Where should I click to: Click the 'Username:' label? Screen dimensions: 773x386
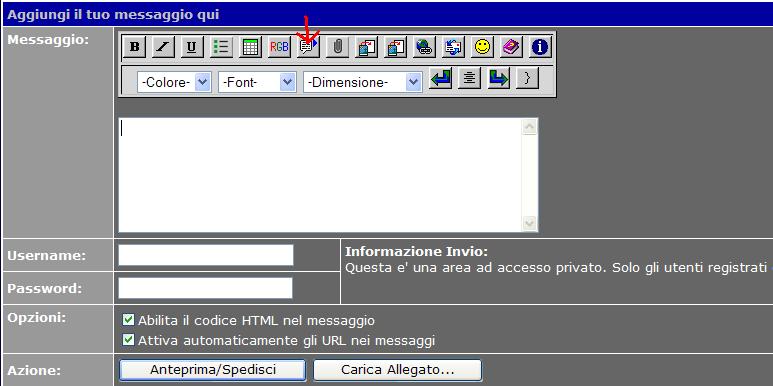point(47,255)
